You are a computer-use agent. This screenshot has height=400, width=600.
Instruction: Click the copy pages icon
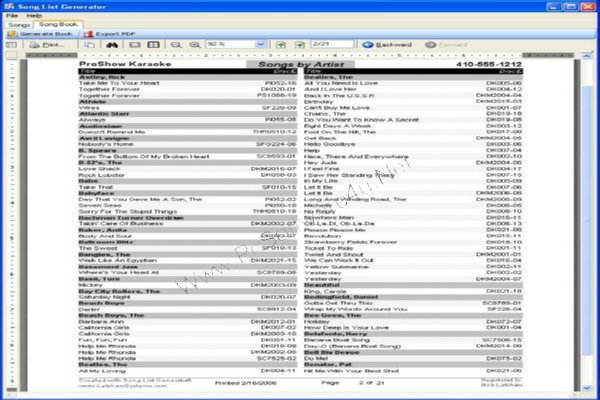tap(89, 45)
